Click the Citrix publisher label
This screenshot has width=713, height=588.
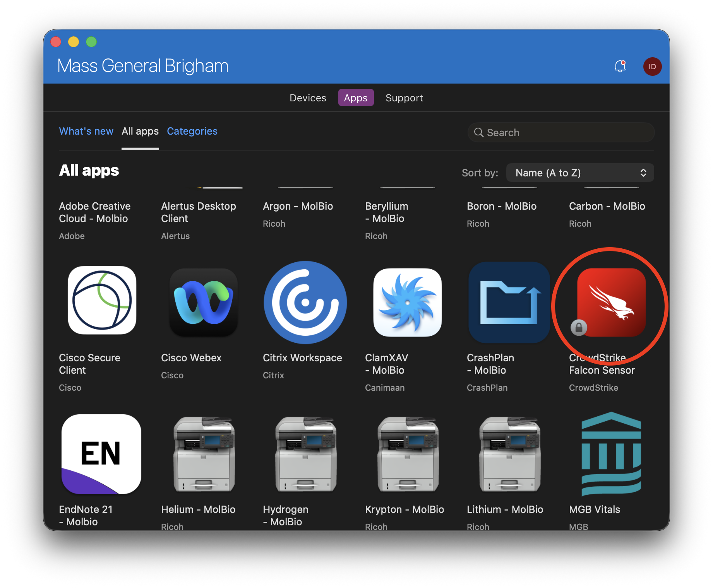tap(273, 375)
